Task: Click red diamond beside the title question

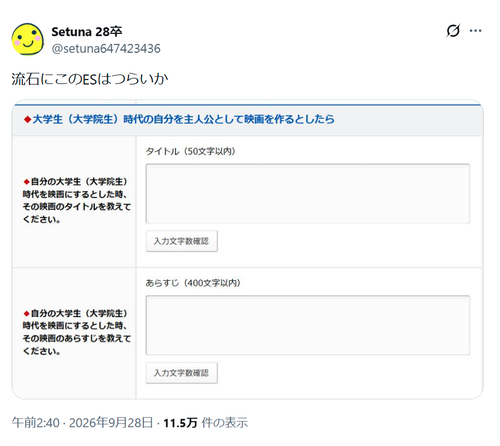Action: (x=27, y=182)
